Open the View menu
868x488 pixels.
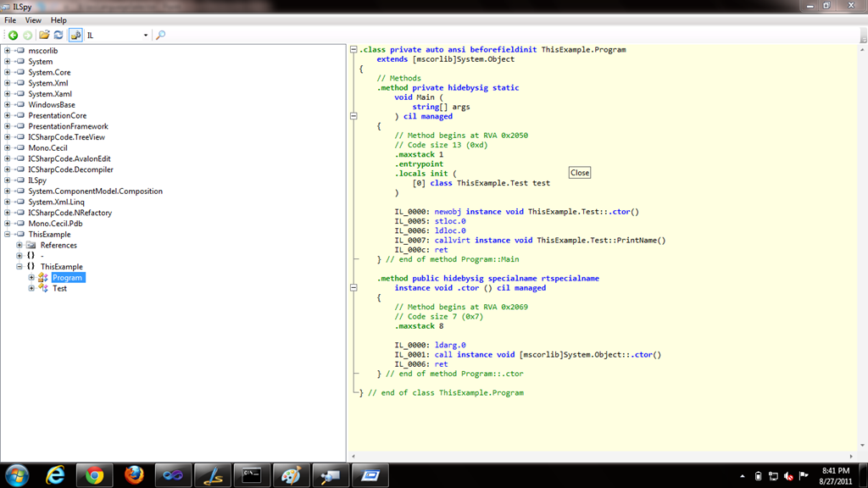click(33, 20)
